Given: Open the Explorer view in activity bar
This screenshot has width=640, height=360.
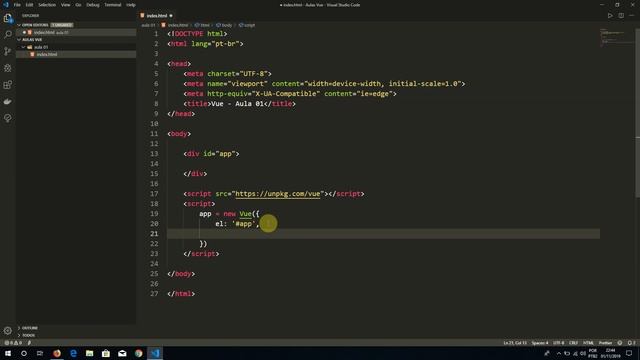Looking at the screenshot, I should pyautogui.click(x=8, y=18).
